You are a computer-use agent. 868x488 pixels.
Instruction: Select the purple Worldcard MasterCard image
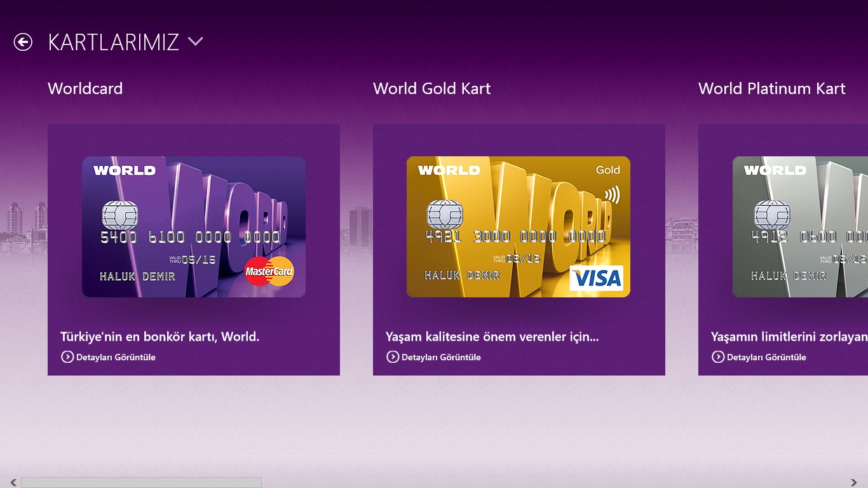(x=194, y=227)
